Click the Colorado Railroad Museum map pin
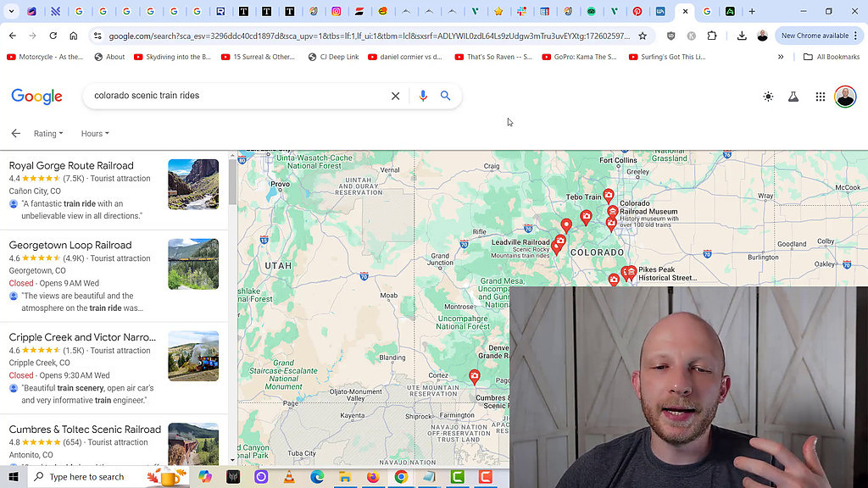The image size is (868, 488). click(x=612, y=212)
